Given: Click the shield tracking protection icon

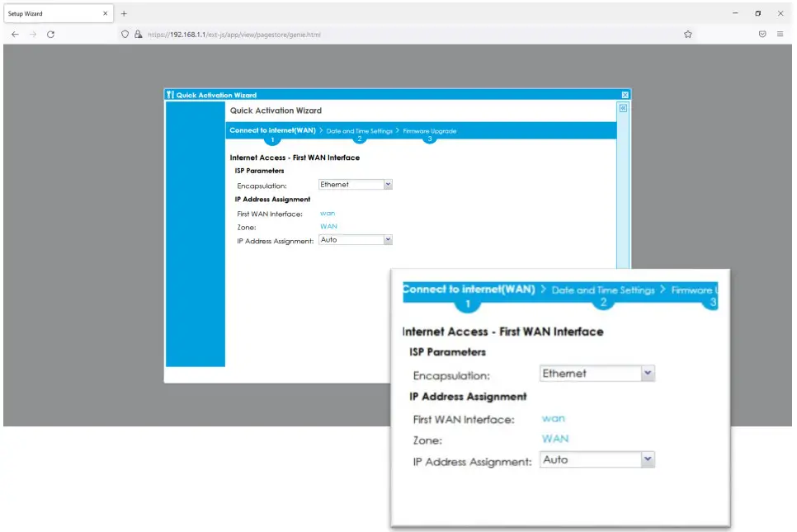Looking at the screenshot, I should 125,35.
